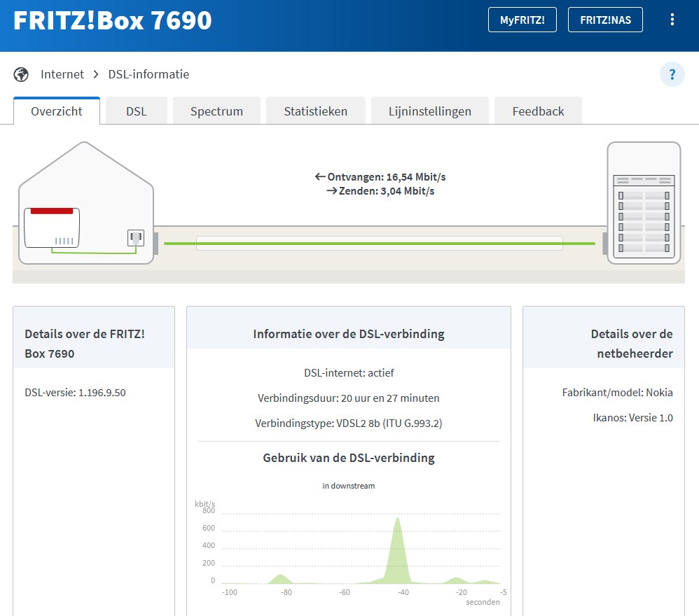
Task: Click the wall socket icon in house
Action: (x=135, y=238)
